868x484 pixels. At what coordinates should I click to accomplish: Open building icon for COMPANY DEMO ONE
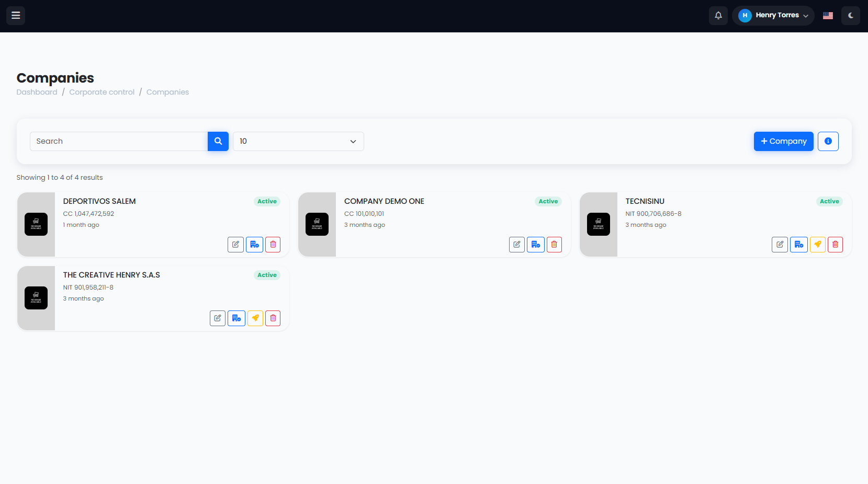point(536,245)
